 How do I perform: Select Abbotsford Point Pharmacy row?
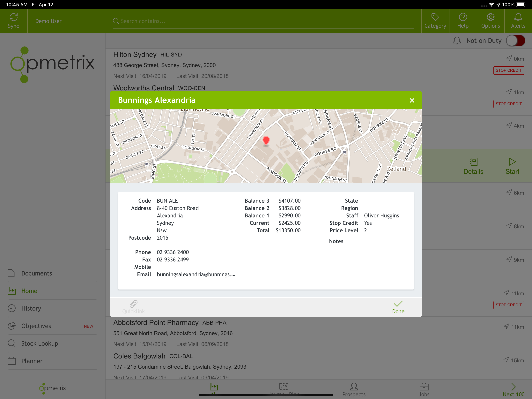click(319, 334)
